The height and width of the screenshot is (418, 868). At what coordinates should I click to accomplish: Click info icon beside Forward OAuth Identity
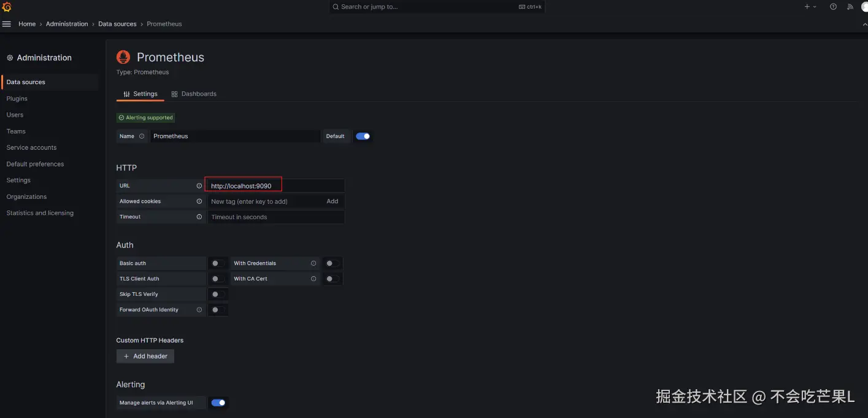[x=199, y=310]
